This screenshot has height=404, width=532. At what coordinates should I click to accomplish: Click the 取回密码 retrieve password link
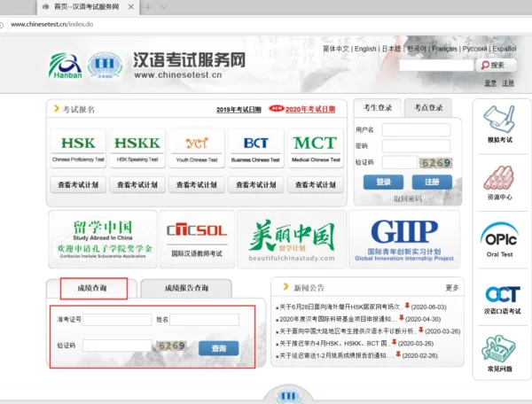point(408,198)
